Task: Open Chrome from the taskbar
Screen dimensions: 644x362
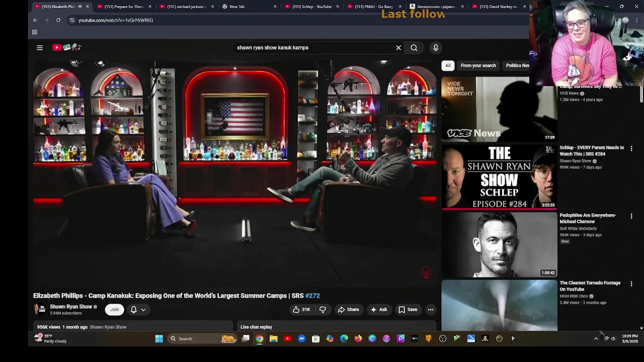Action: pyautogui.click(x=259, y=339)
